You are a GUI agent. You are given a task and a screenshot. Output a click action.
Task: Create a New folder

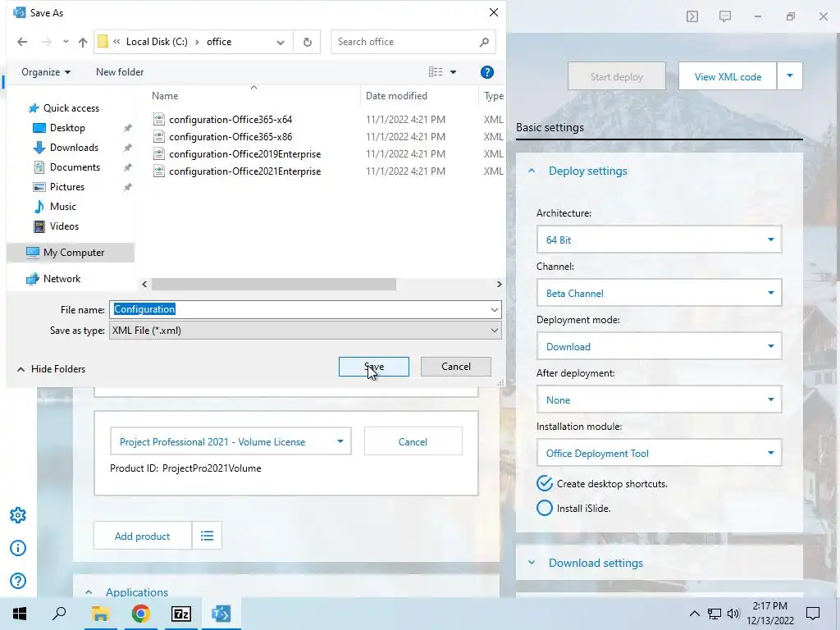(120, 72)
